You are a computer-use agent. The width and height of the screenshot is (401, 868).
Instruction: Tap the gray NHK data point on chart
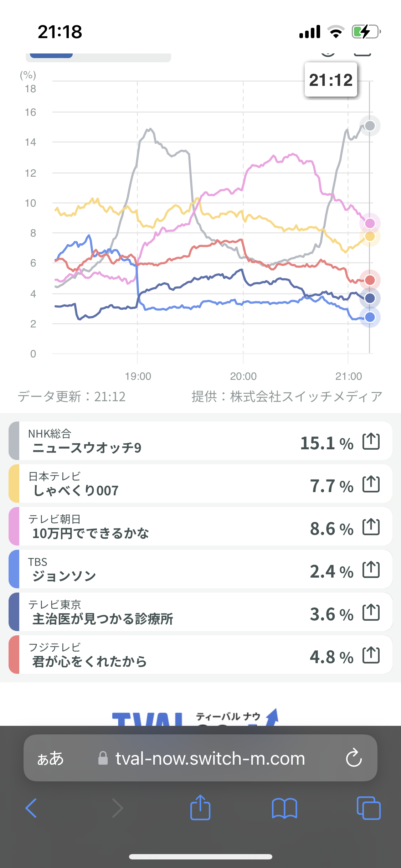click(370, 126)
